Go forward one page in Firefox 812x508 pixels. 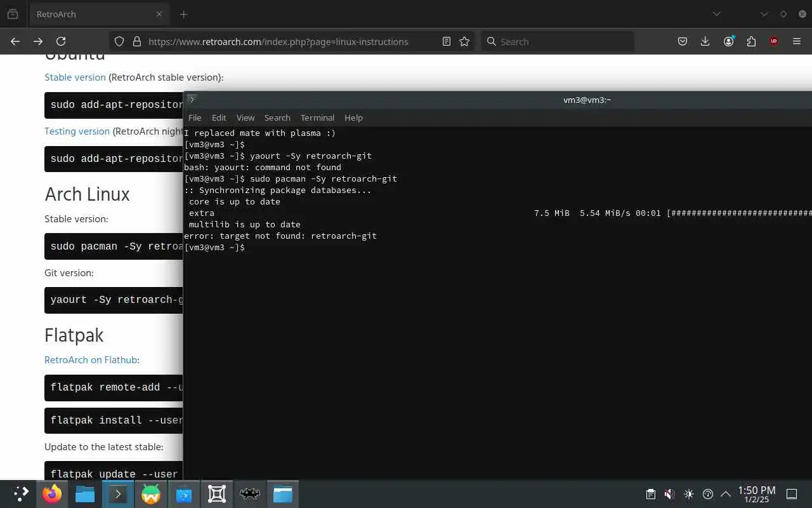coord(38,41)
